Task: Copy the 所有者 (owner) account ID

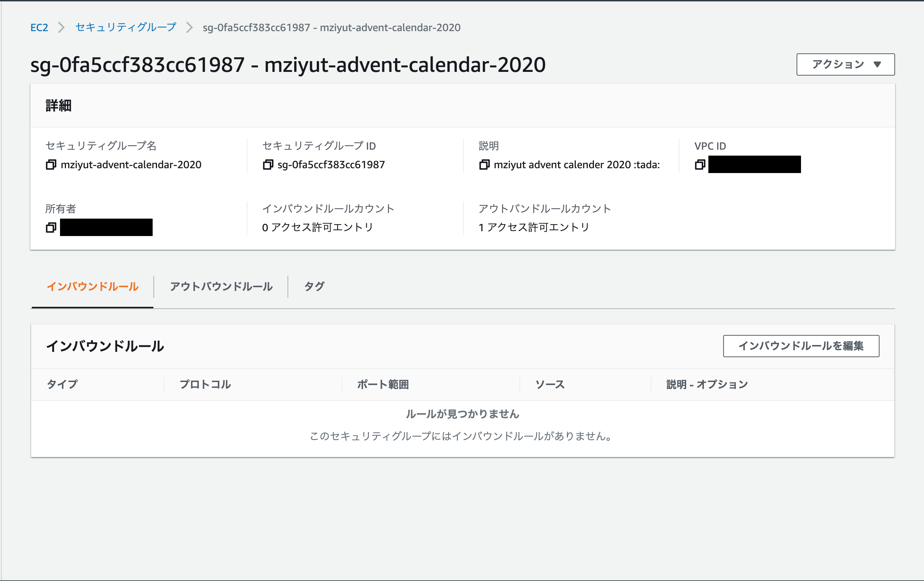Action: pos(51,227)
